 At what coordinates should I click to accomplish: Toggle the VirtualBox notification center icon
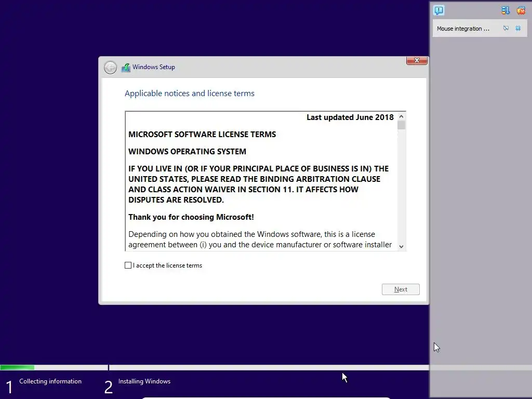[438, 10]
